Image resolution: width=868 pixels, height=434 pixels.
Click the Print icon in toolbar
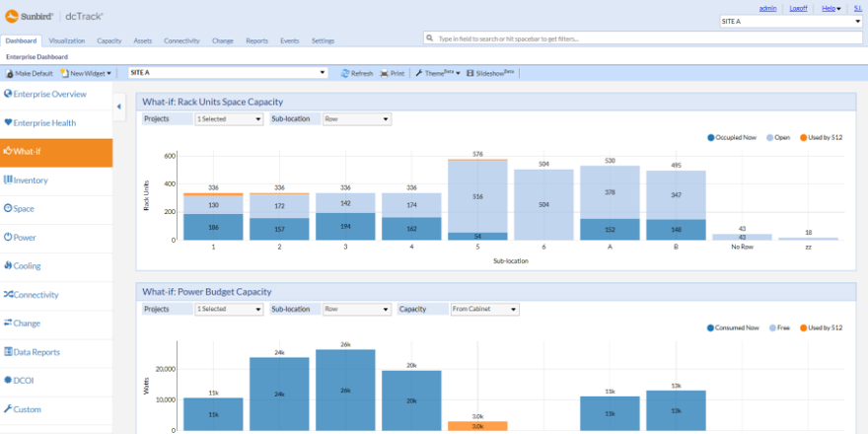[x=385, y=73]
